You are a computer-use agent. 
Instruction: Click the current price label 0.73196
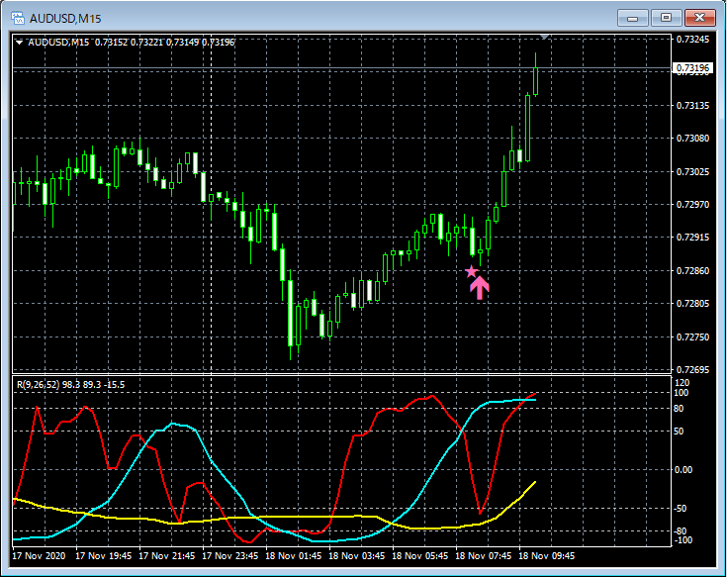pyautogui.click(x=692, y=68)
